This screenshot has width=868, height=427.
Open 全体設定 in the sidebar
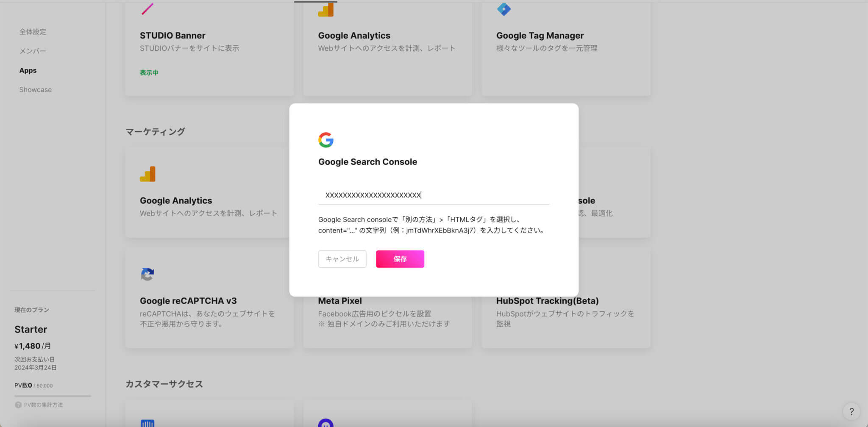pyautogui.click(x=33, y=31)
